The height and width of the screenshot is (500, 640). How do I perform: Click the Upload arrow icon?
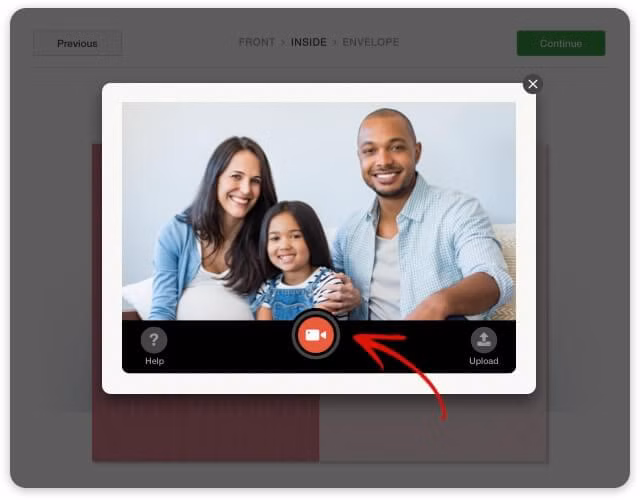(x=484, y=340)
